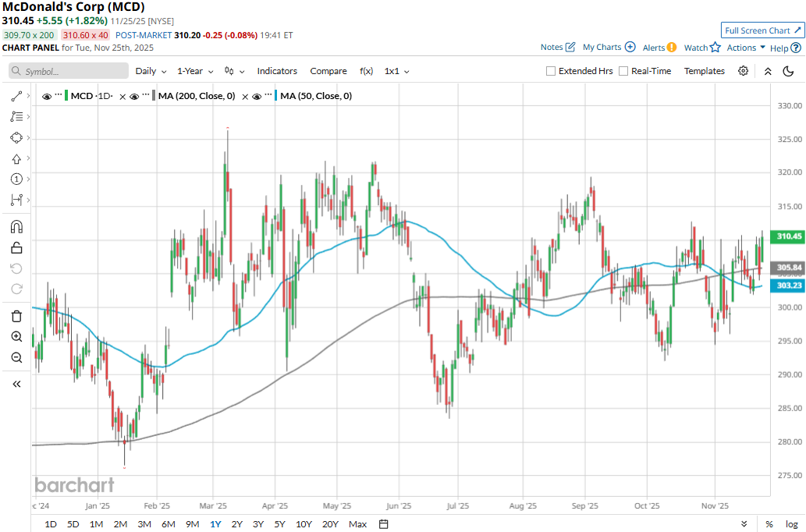The width and height of the screenshot is (806, 532).
Task: Open chart settings gear icon
Action: click(744, 71)
